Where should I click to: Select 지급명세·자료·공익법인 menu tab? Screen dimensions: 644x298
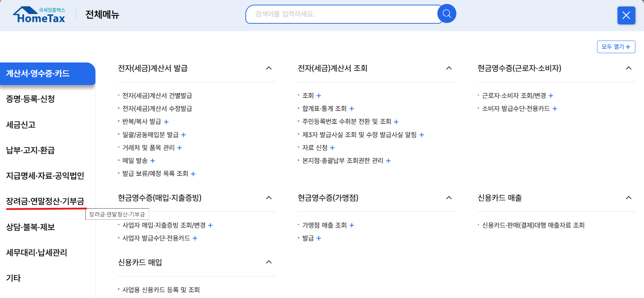[45, 176]
